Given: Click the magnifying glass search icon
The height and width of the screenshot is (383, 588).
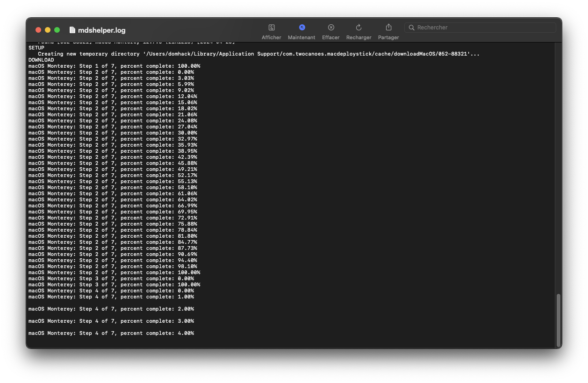Looking at the screenshot, I should [412, 28].
